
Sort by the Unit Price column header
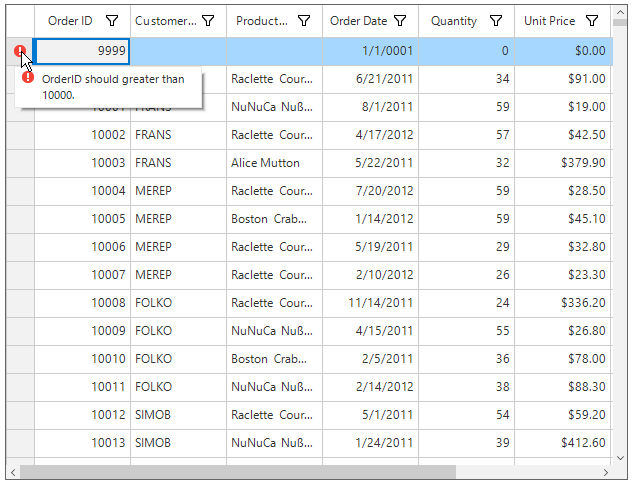(x=549, y=21)
